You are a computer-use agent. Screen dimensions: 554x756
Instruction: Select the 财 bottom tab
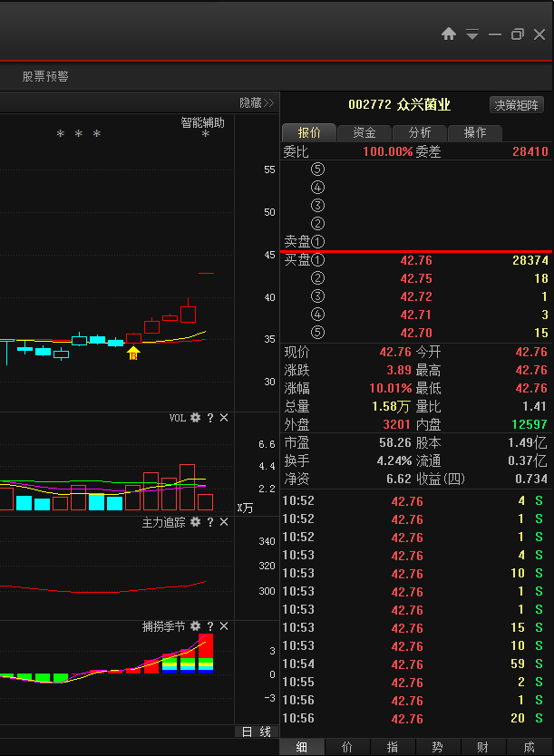tap(482, 747)
